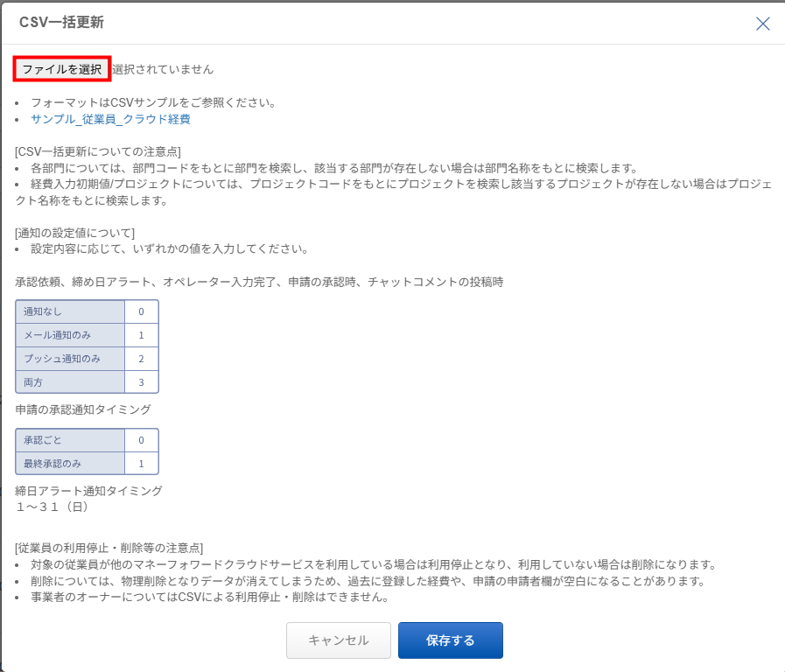
Task: Select the 通知なし table cell
Action: pos(70,311)
